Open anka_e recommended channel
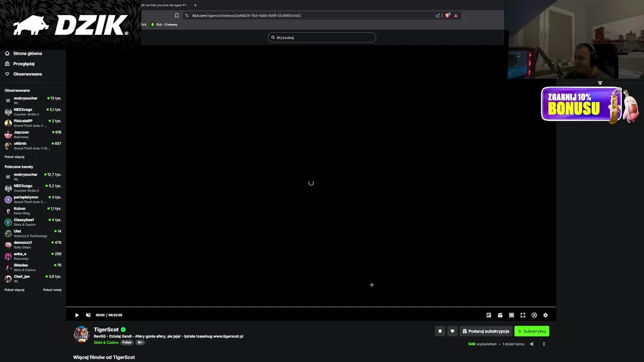Viewport: 644px width, 362px height. click(33, 256)
